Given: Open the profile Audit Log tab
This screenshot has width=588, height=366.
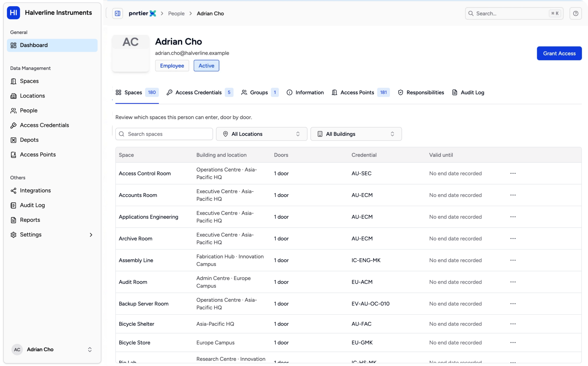Looking at the screenshot, I should 468,93.
